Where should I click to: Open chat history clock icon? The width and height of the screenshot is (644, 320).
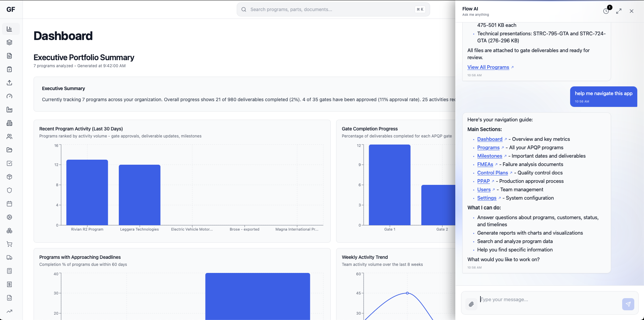point(606,11)
